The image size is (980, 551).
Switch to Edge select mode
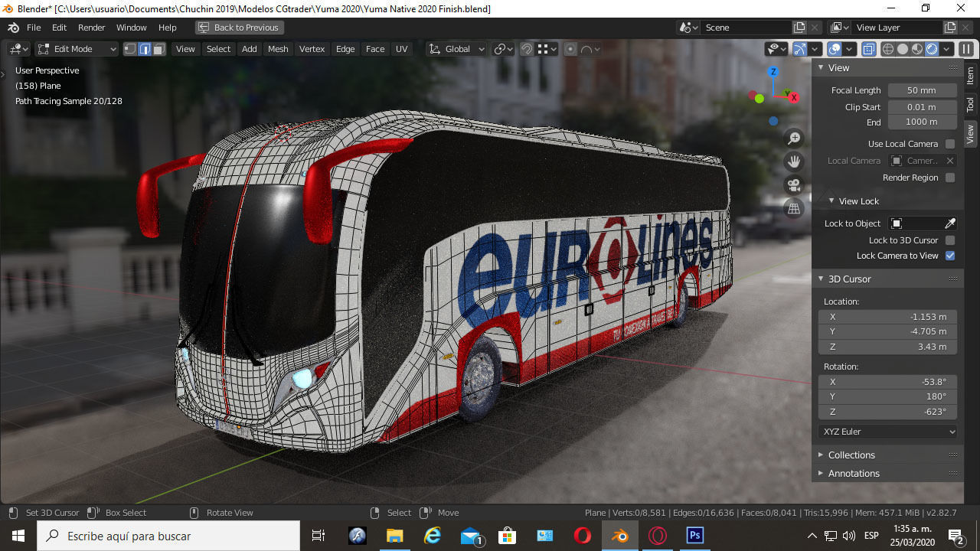(145, 48)
